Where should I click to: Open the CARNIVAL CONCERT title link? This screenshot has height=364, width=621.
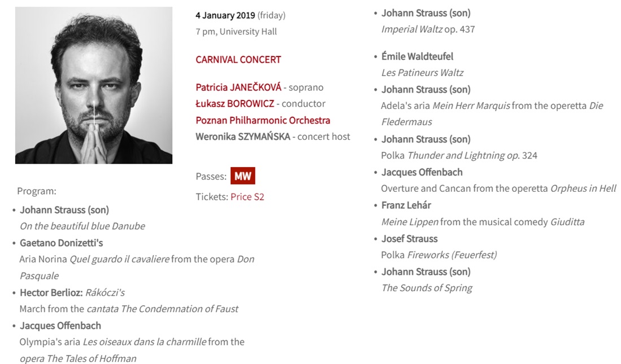238,60
